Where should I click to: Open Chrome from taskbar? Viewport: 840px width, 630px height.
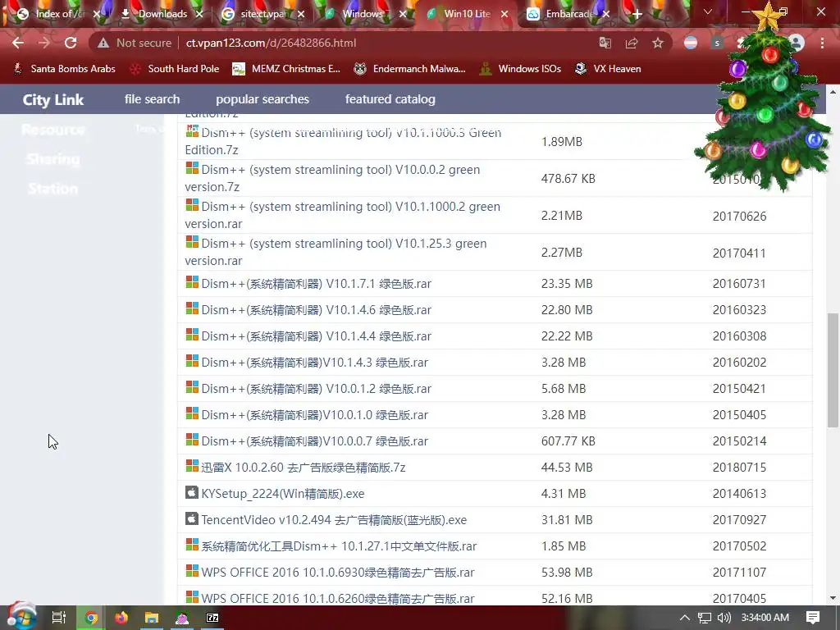point(91,618)
